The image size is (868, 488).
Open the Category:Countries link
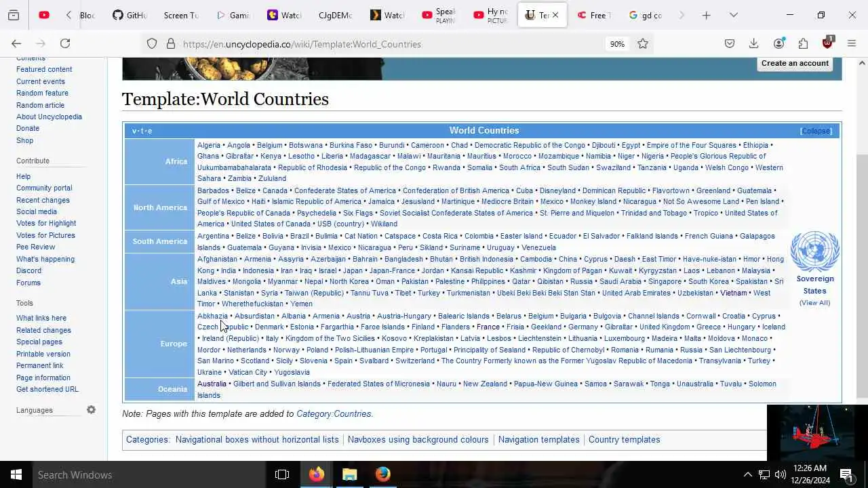coord(334,413)
